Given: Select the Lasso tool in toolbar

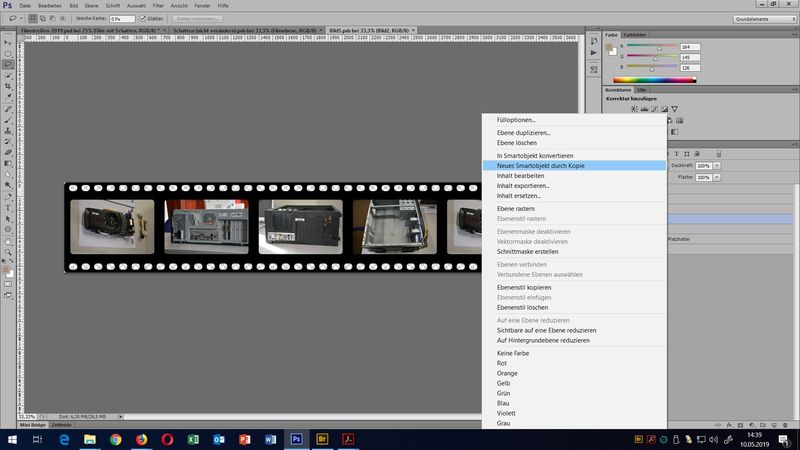Looking at the screenshot, I should (8, 64).
